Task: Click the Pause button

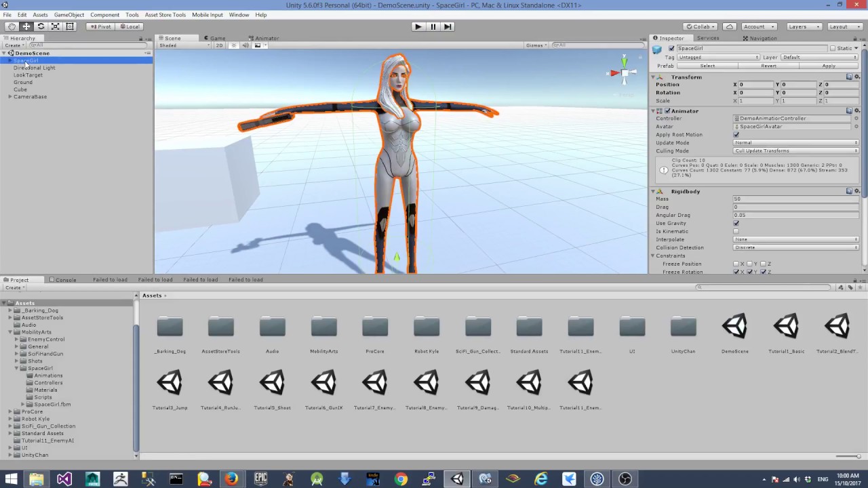Action: point(433,26)
